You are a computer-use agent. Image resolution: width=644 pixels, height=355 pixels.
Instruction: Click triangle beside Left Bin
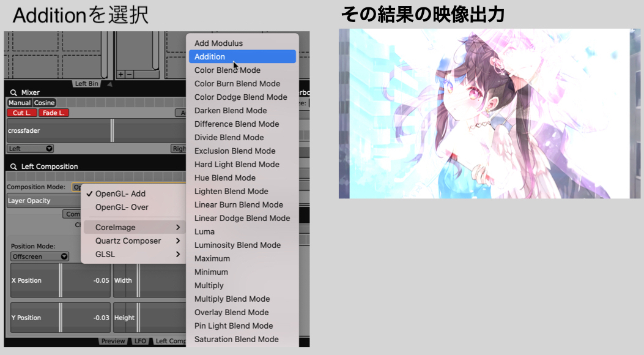109,84
